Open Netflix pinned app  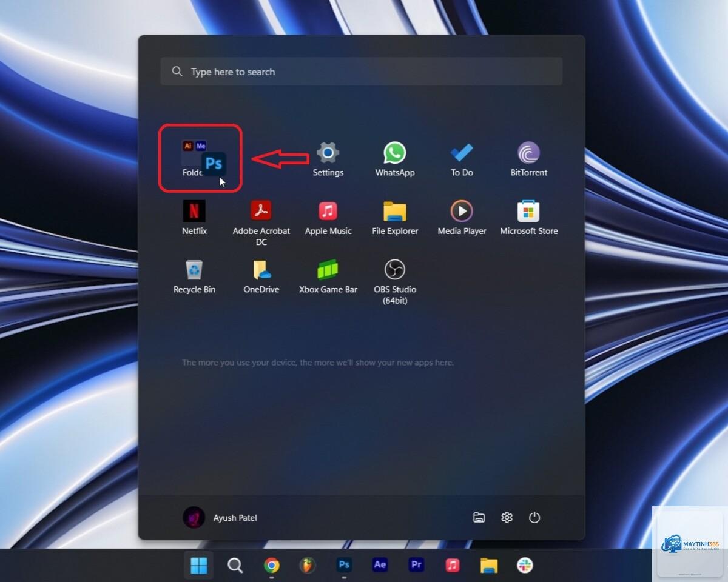[x=194, y=218]
